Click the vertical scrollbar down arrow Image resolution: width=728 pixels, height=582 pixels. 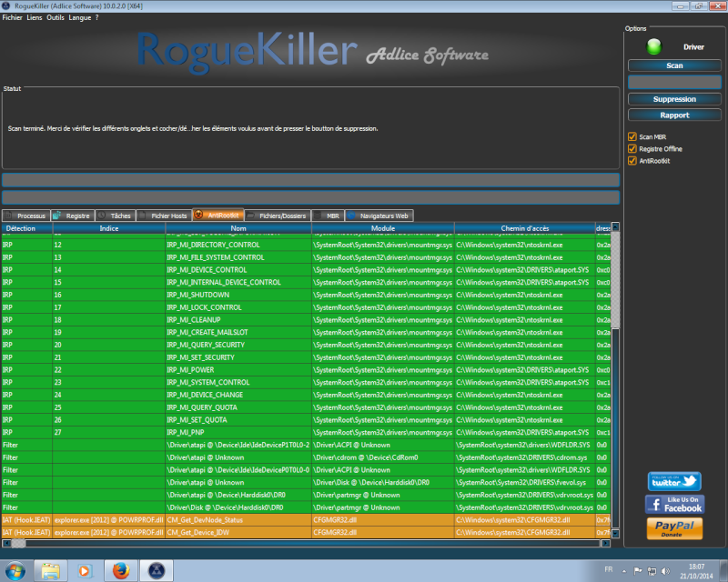pos(615,533)
